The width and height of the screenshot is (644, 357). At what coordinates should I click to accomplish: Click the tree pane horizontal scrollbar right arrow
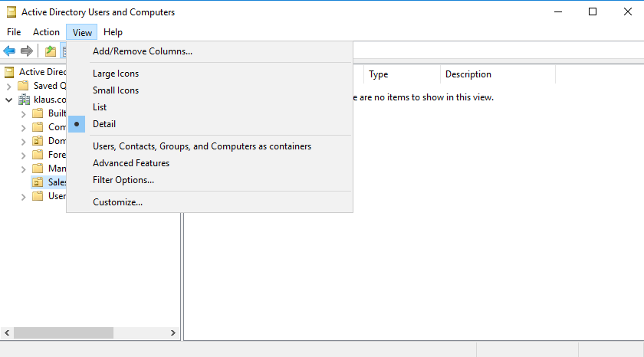tap(173, 333)
